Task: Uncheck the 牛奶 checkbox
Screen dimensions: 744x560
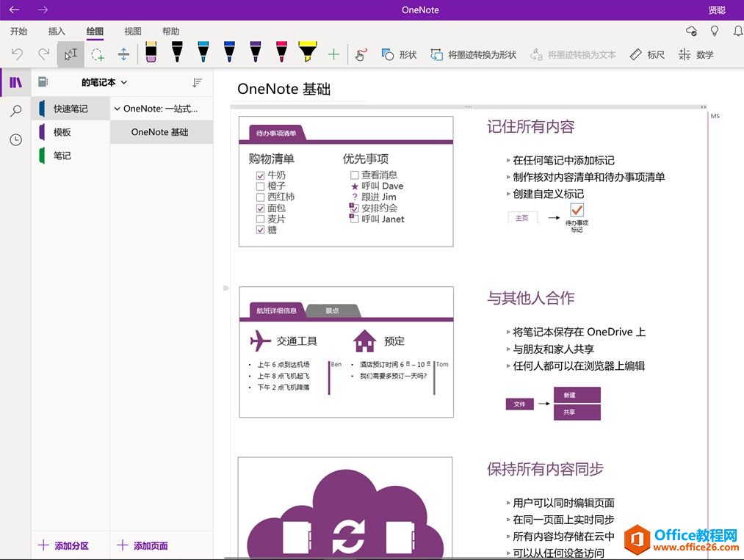Action: click(260, 175)
